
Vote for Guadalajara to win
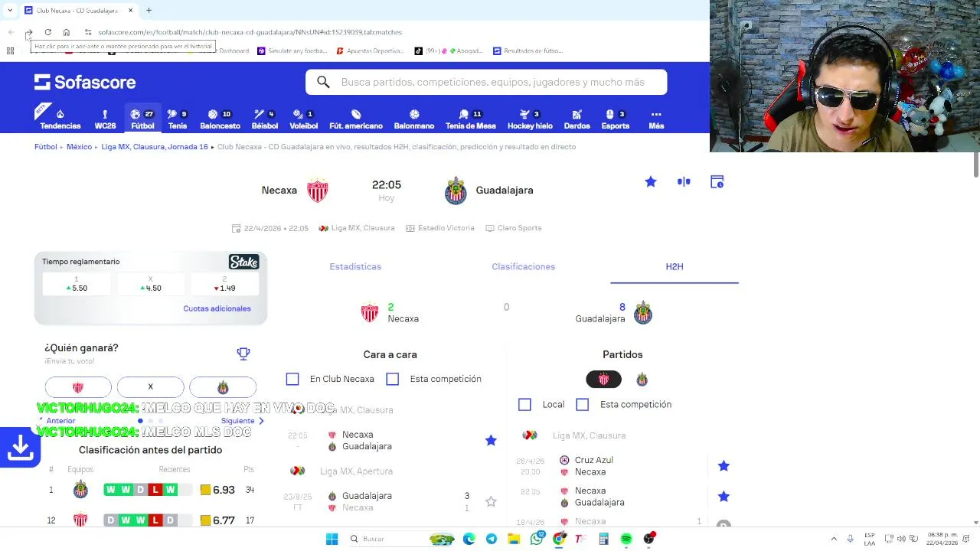[x=223, y=387]
